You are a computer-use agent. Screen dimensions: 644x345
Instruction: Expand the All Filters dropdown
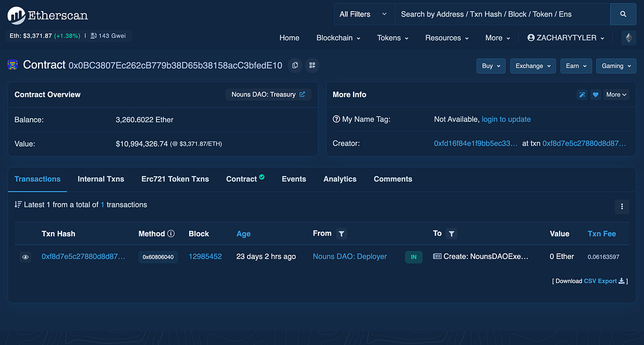coord(363,14)
